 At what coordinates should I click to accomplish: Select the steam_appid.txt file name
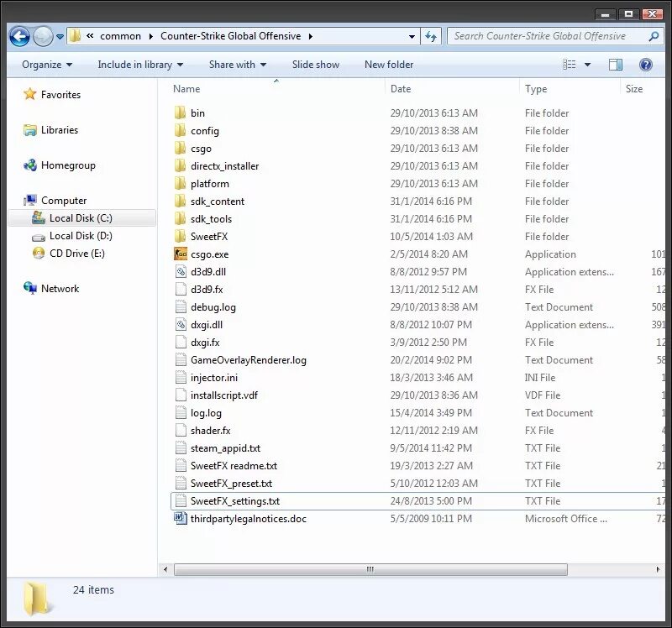(x=225, y=448)
